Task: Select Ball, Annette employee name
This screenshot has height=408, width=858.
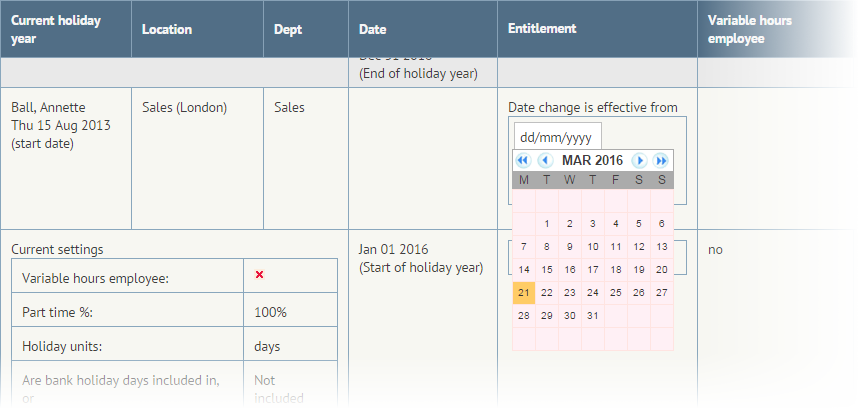Action: (x=48, y=107)
